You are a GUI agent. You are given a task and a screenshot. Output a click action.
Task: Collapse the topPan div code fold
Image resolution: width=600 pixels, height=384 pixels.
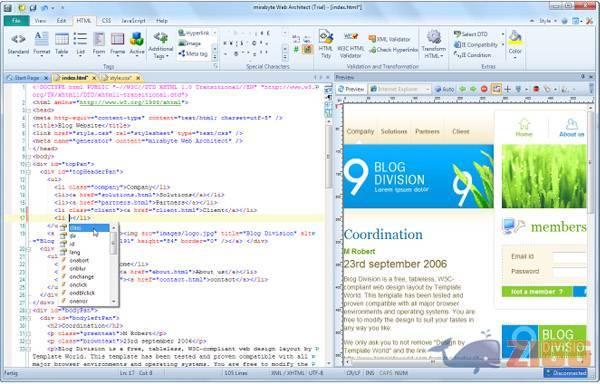(x=28, y=164)
